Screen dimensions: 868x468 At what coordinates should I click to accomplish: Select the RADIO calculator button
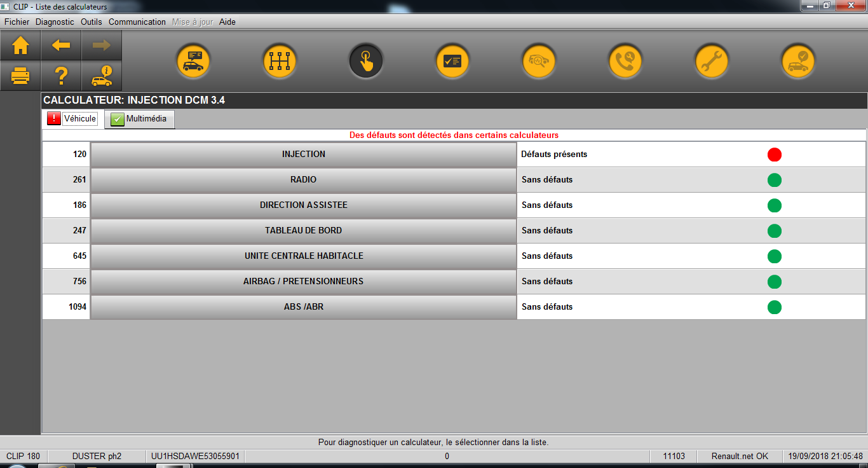pos(304,180)
